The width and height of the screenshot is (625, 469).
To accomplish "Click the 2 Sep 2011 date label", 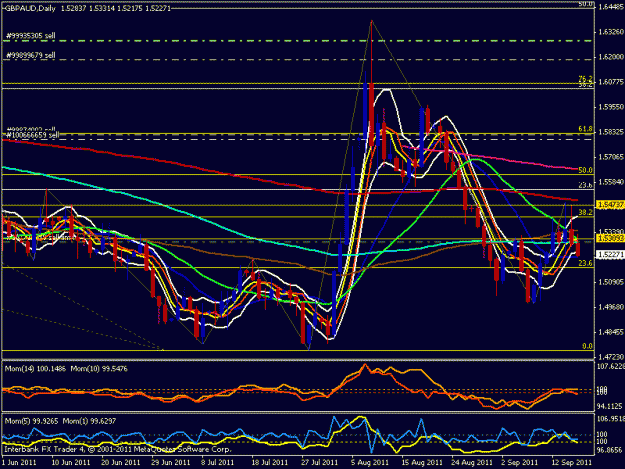I will pos(520,463).
